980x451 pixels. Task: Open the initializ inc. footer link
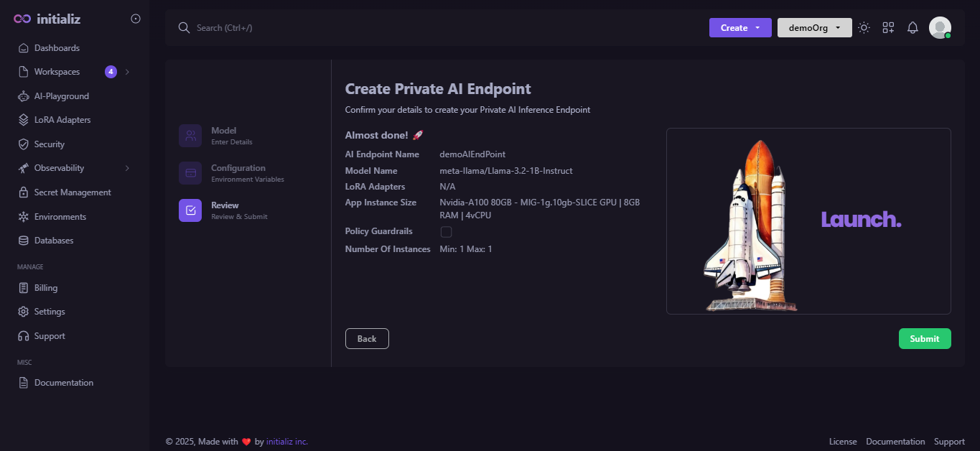coord(287,442)
